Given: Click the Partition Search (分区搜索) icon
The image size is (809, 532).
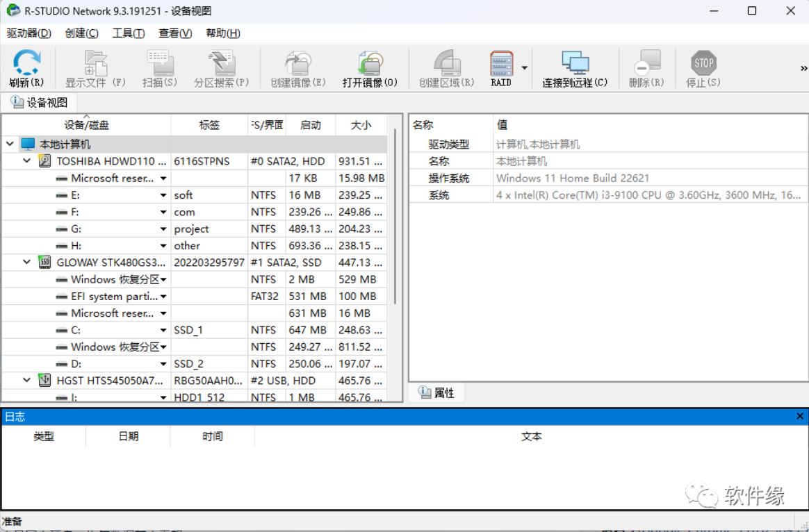Looking at the screenshot, I should pyautogui.click(x=221, y=63).
